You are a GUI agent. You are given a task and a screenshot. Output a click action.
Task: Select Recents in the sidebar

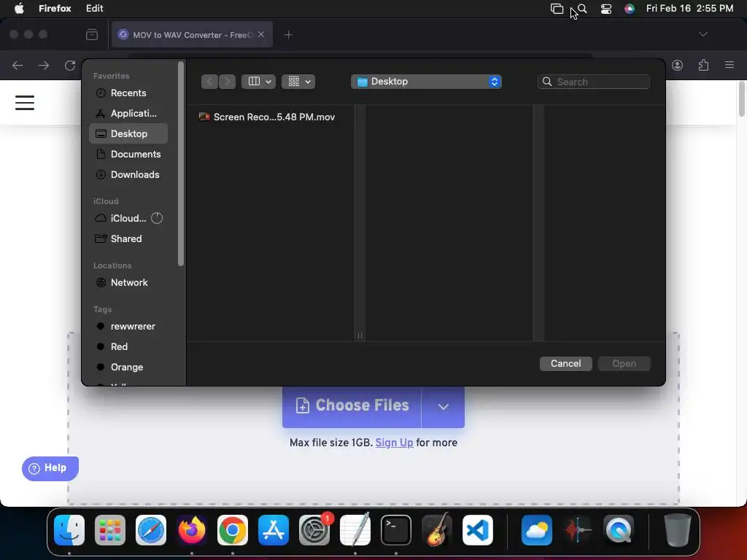click(128, 93)
